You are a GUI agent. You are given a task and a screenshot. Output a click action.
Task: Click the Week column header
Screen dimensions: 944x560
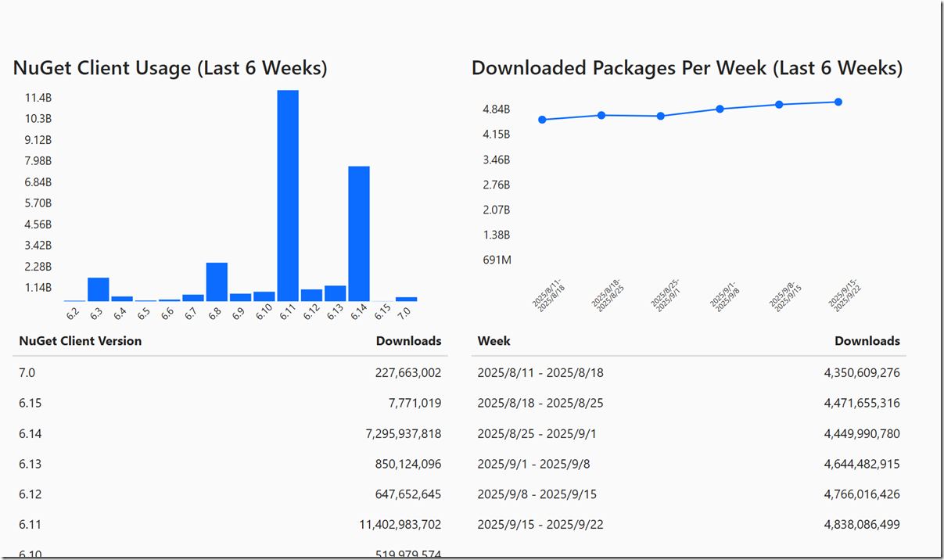click(494, 341)
